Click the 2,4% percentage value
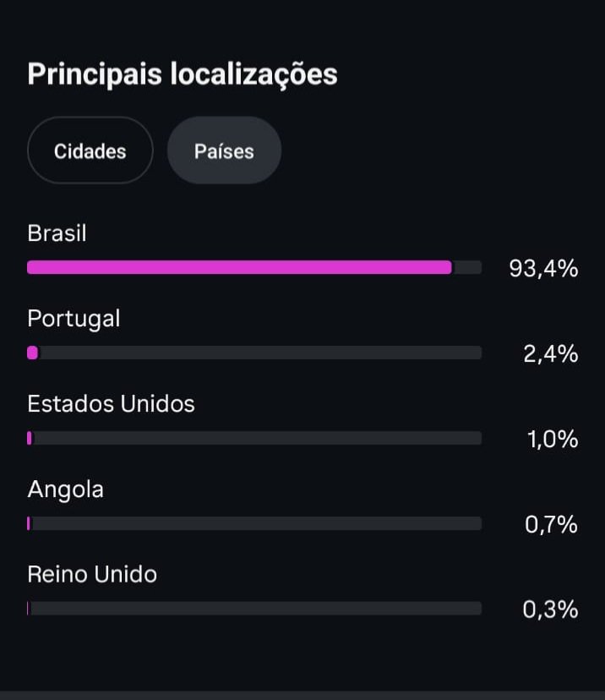Image resolution: width=605 pixels, height=700 pixels. (x=550, y=353)
